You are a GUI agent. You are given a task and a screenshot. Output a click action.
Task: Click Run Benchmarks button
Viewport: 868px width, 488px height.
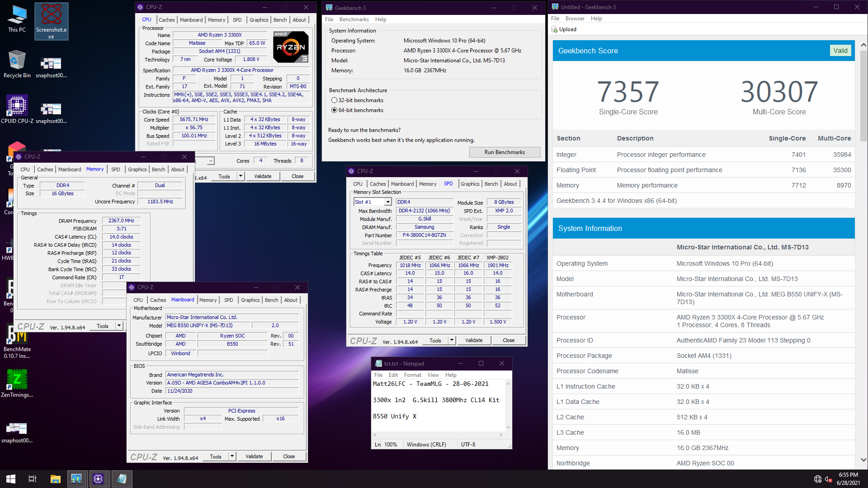tap(505, 152)
